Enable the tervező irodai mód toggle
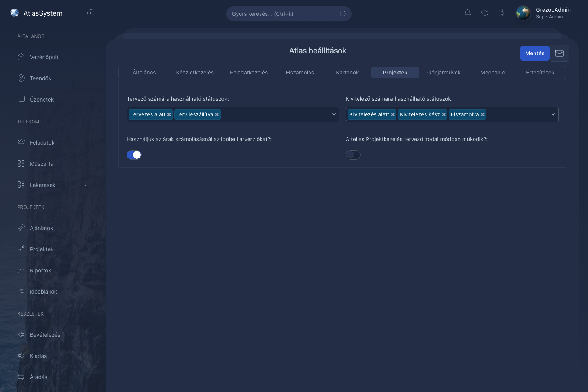 (353, 155)
